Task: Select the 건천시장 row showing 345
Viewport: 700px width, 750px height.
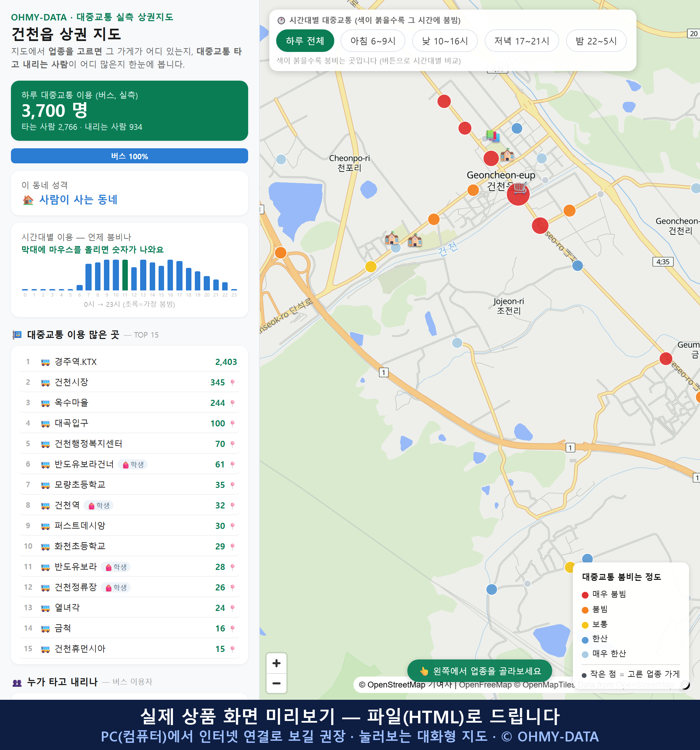Action: pyautogui.click(x=130, y=382)
